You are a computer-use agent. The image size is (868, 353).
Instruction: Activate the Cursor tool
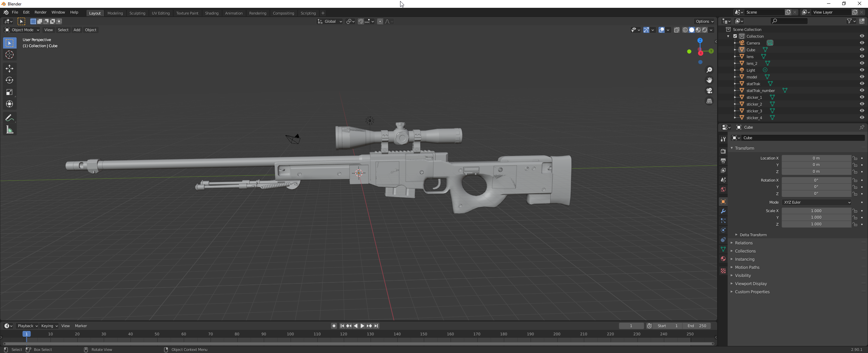[9, 55]
